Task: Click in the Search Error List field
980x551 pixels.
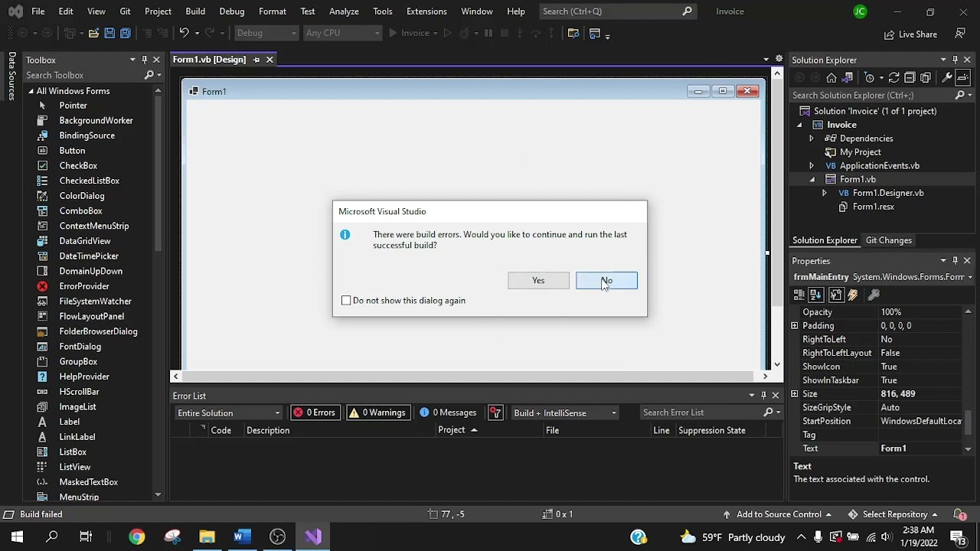Action: [x=702, y=412]
